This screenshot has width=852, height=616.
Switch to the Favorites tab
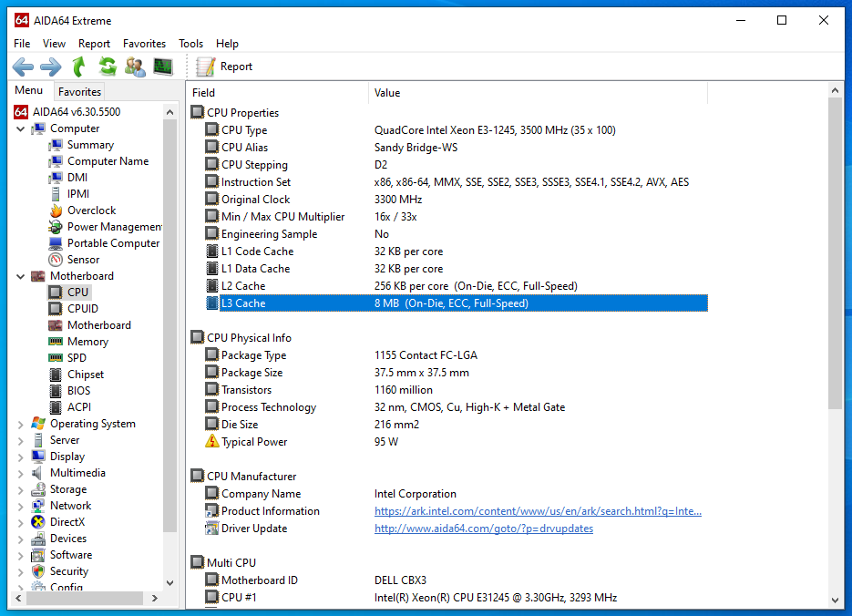pyautogui.click(x=79, y=92)
